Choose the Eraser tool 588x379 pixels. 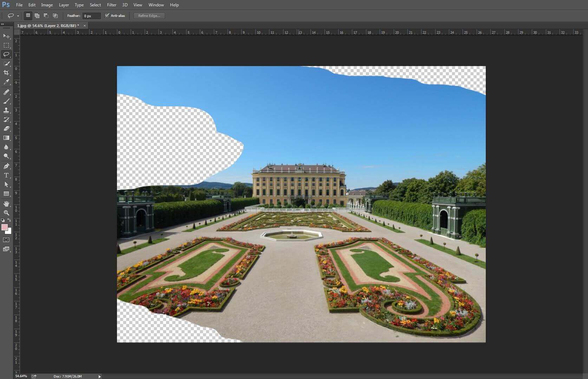tap(6, 129)
